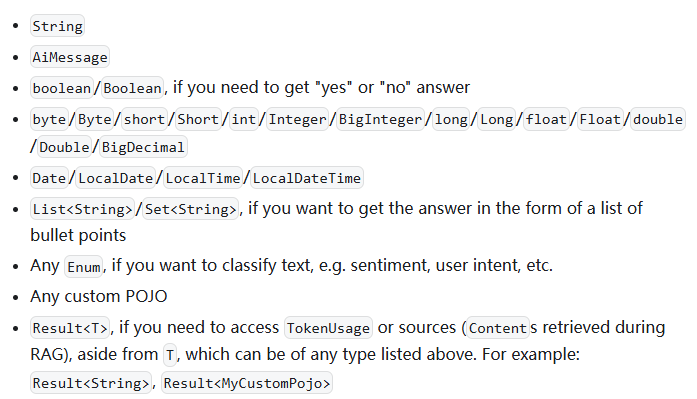Select the Result<String> example tag
Image resolution: width=697 pixels, height=399 pixels.
point(91,383)
